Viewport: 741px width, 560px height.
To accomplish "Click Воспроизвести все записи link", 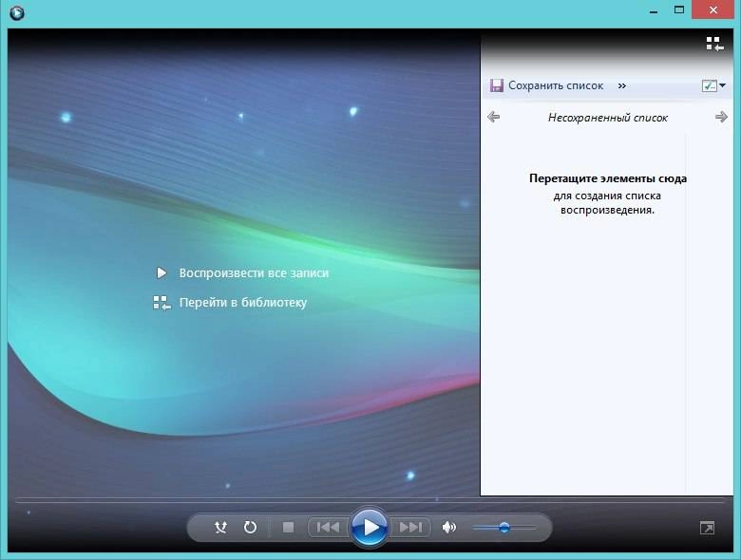I will [x=254, y=273].
